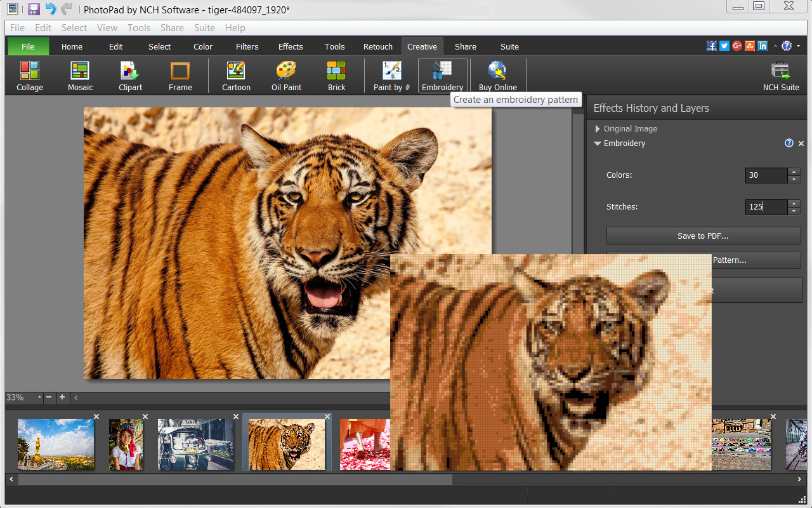
Task: Switch to the Retouch ribbon tab
Action: (x=377, y=46)
